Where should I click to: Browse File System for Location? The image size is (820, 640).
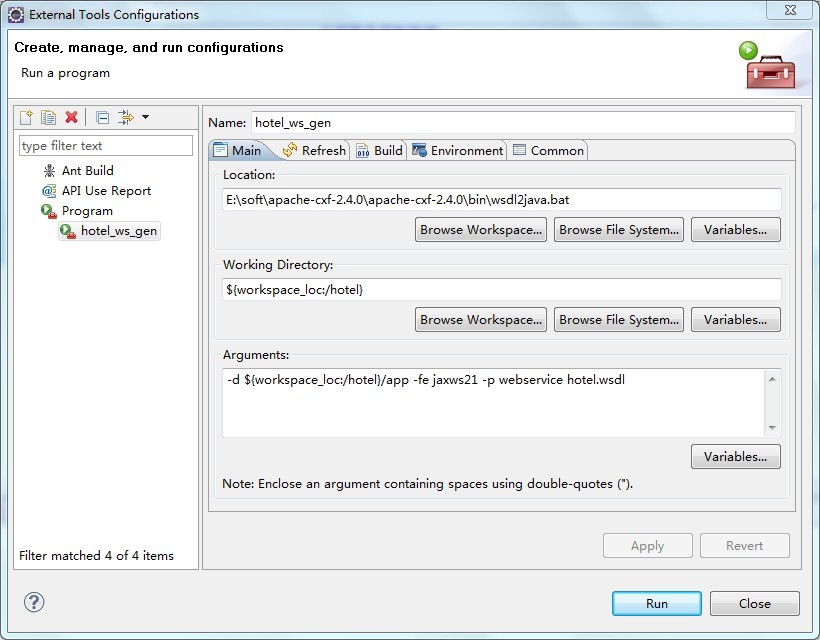619,230
